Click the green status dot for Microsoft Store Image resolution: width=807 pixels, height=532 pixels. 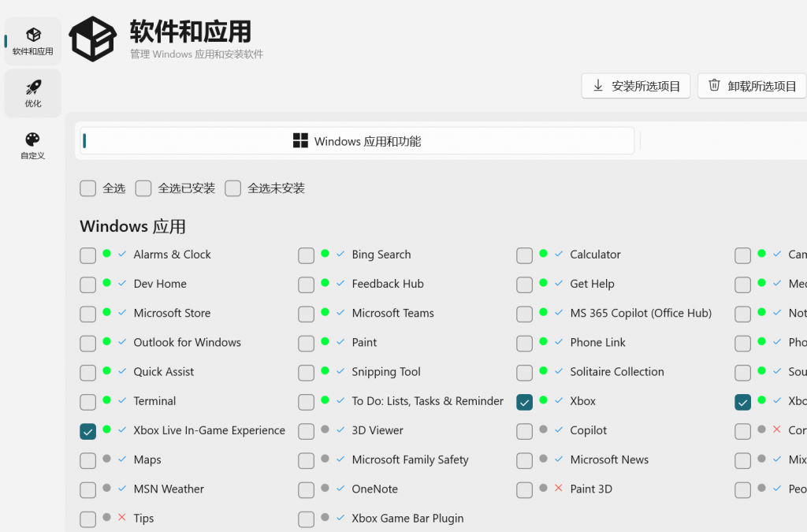point(106,312)
